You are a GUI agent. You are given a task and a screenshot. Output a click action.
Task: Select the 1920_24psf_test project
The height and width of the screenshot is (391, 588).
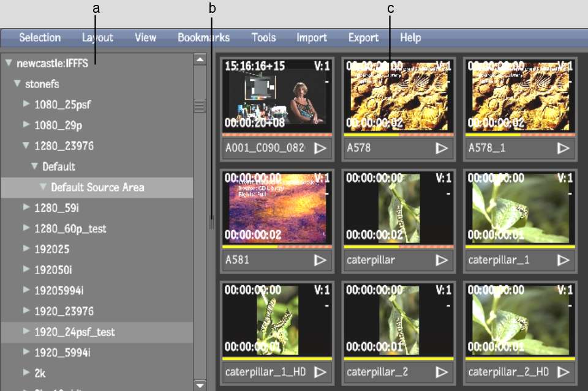(74, 332)
